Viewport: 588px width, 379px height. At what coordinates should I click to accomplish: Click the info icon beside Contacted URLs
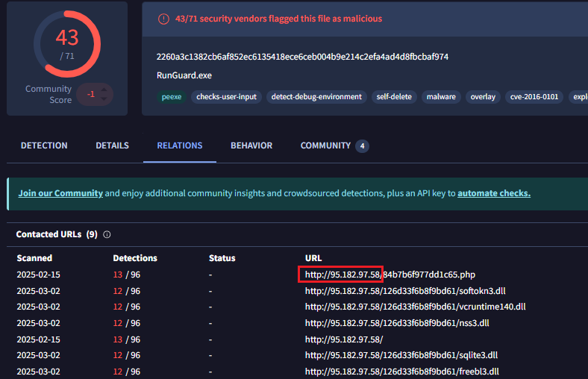pos(107,235)
